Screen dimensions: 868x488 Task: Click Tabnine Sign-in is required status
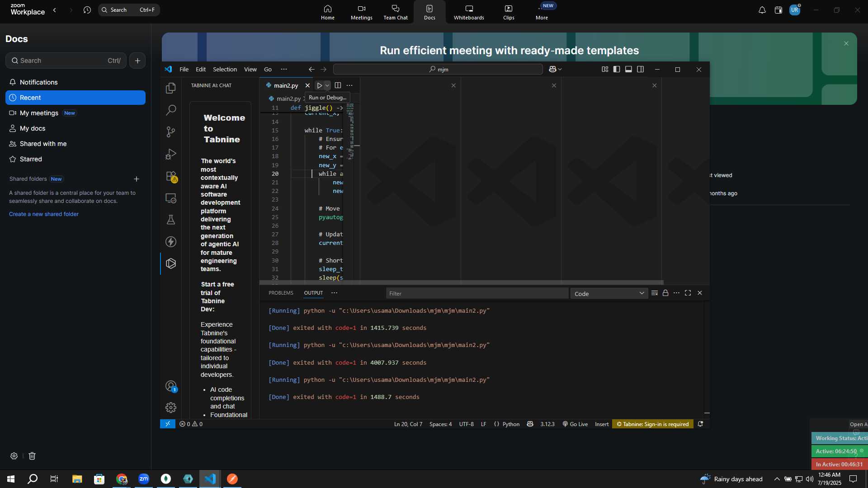[653, 424]
